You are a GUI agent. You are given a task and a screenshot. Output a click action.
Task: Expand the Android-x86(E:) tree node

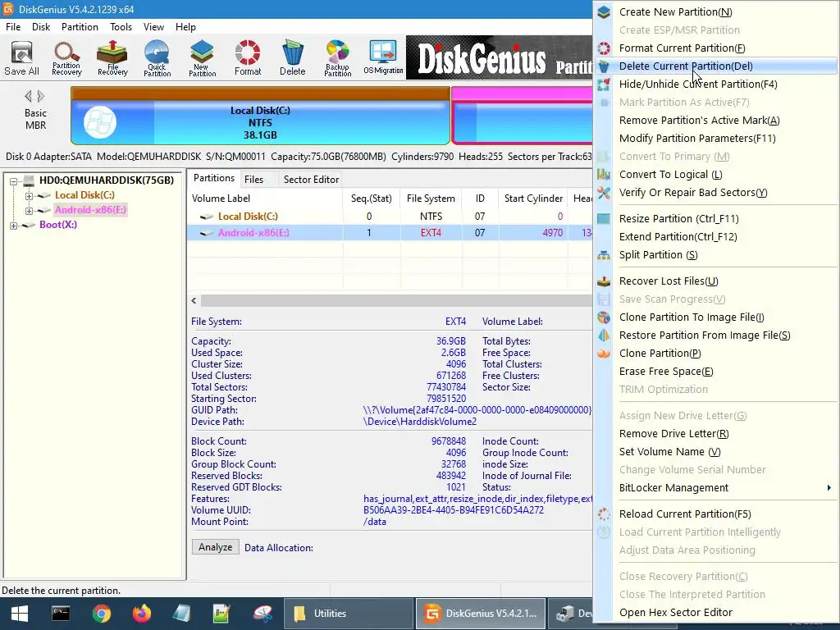point(29,211)
